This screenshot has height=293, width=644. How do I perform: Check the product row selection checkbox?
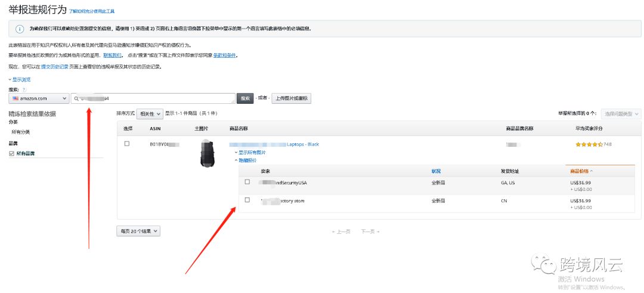(127, 144)
